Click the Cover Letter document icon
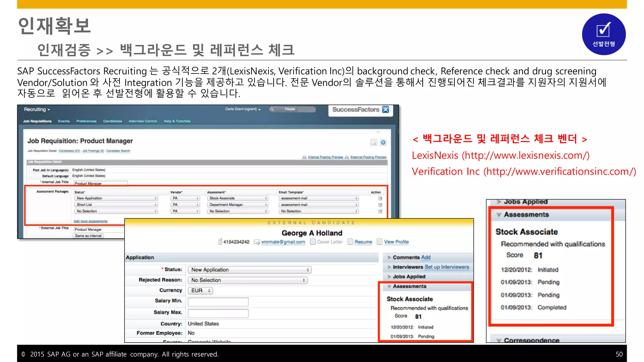This screenshot has height=362, width=644. click(x=313, y=242)
